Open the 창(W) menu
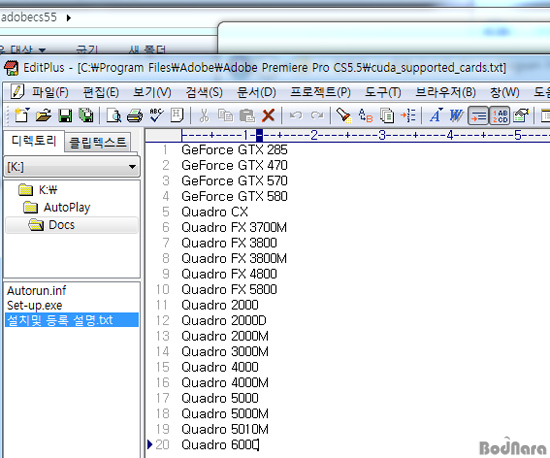 pos(505,92)
